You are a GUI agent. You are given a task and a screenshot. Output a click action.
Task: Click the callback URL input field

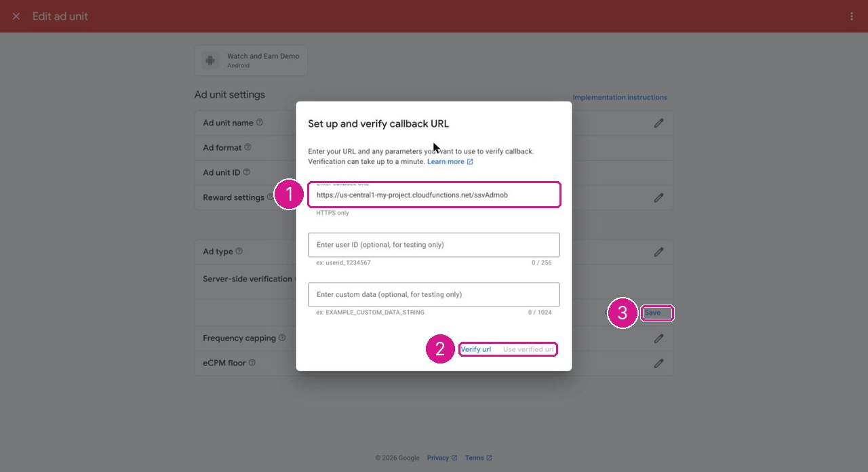pos(434,195)
